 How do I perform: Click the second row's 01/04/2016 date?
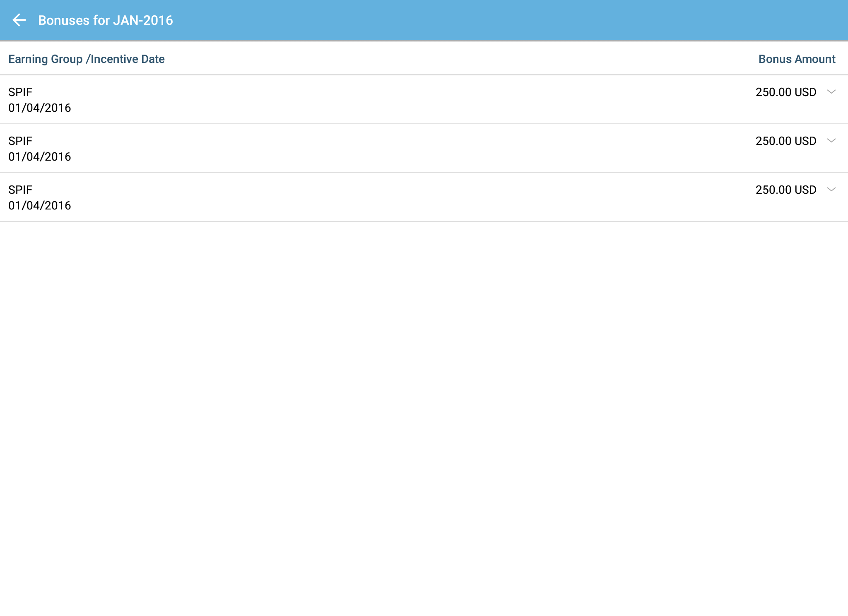click(x=40, y=157)
